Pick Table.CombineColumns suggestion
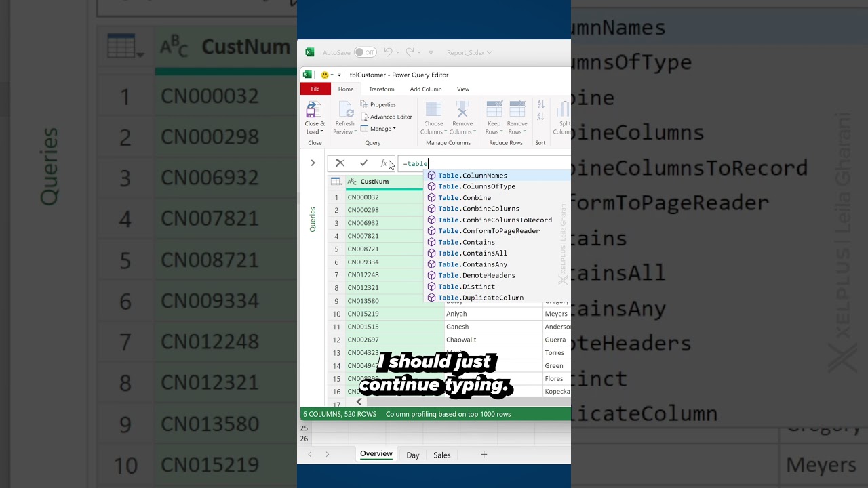Screen dimensions: 868x488 coord(497,209)
